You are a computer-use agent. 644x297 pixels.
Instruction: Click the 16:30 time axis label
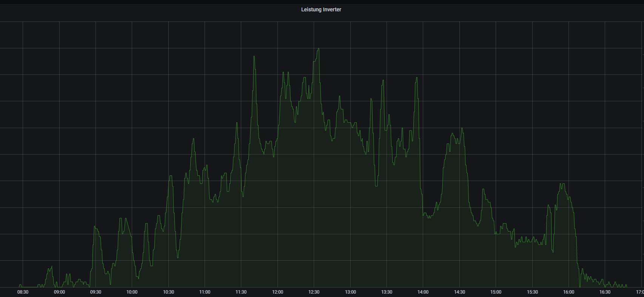click(605, 292)
